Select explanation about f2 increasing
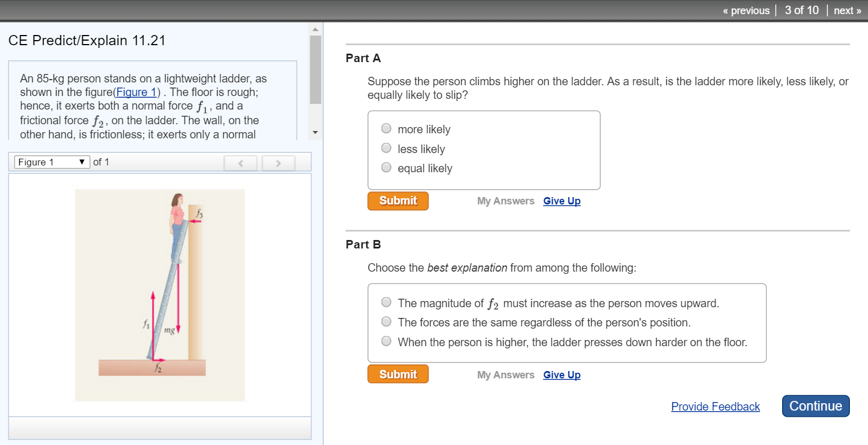 386,302
